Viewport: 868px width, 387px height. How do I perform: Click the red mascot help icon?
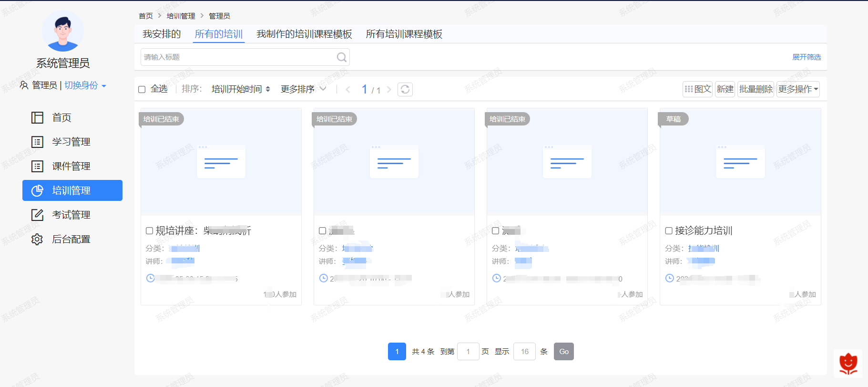tap(848, 364)
